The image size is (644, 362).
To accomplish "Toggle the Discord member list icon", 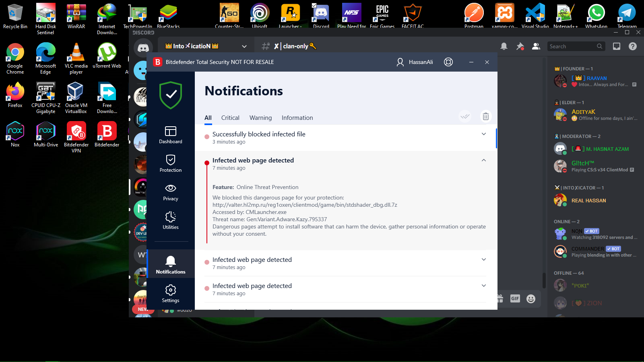I will pos(536,46).
